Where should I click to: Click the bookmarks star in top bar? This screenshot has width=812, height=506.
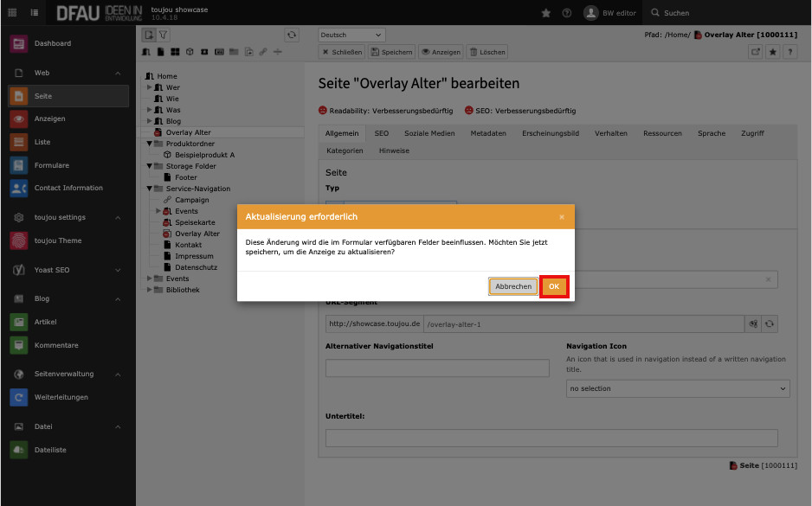click(x=545, y=13)
